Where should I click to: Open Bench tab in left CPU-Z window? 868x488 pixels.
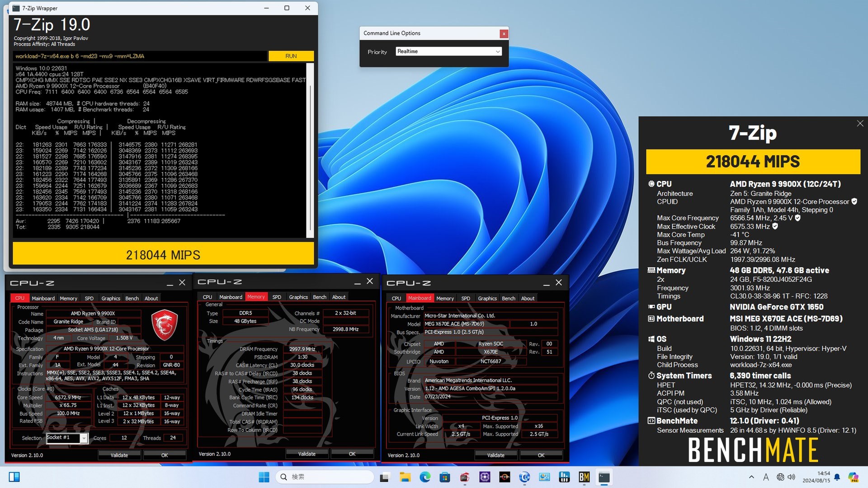pos(132,298)
